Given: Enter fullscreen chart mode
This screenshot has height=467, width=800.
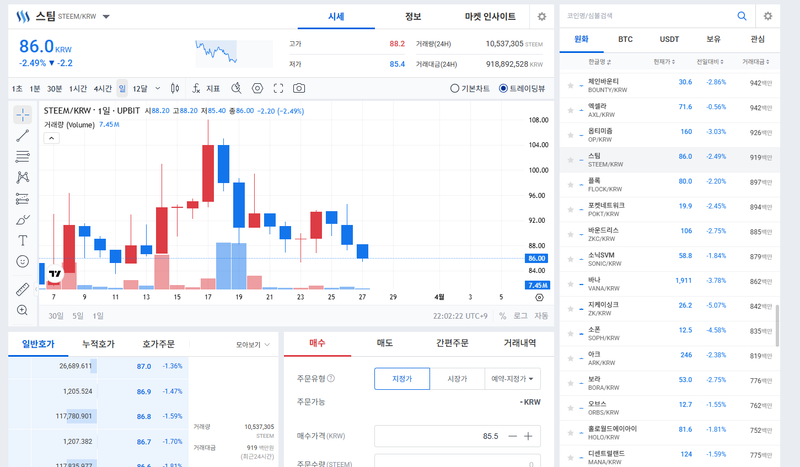Looking at the screenshot, I should (x=278, y=88).
